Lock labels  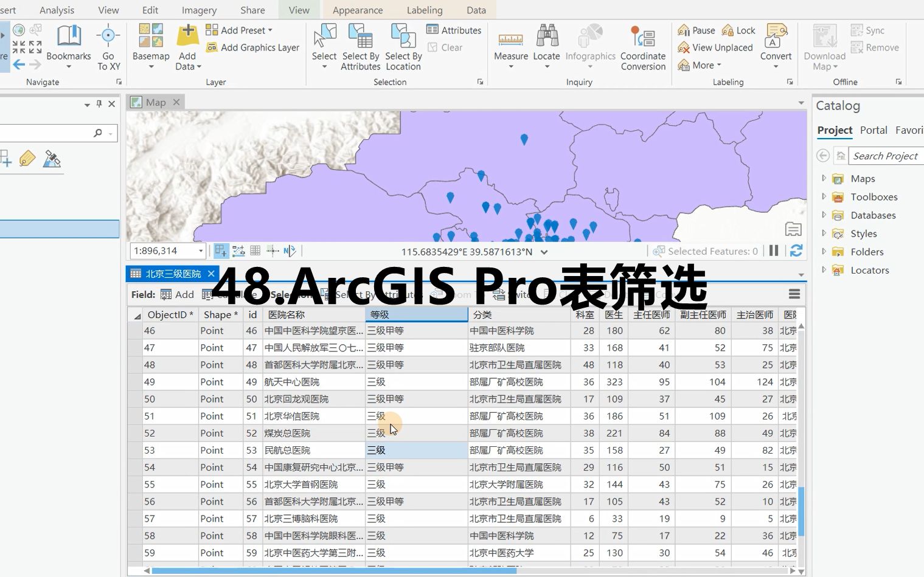click(738, 30)
